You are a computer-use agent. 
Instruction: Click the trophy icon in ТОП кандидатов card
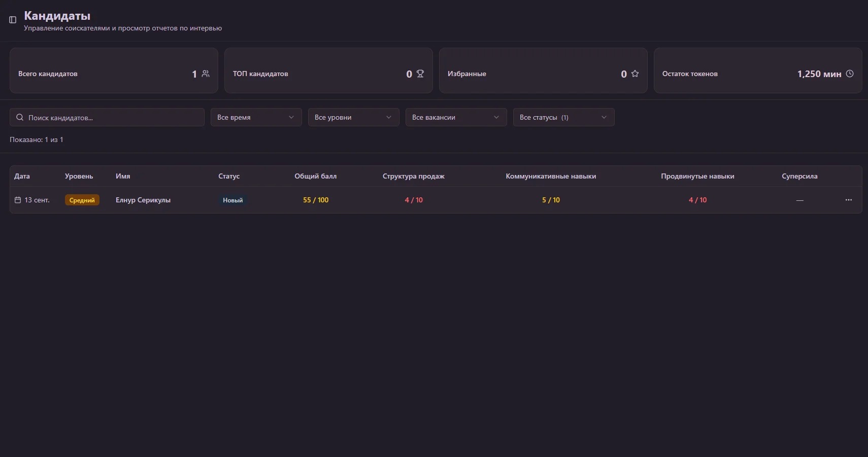pyautogui.click(x=420, y=74)
